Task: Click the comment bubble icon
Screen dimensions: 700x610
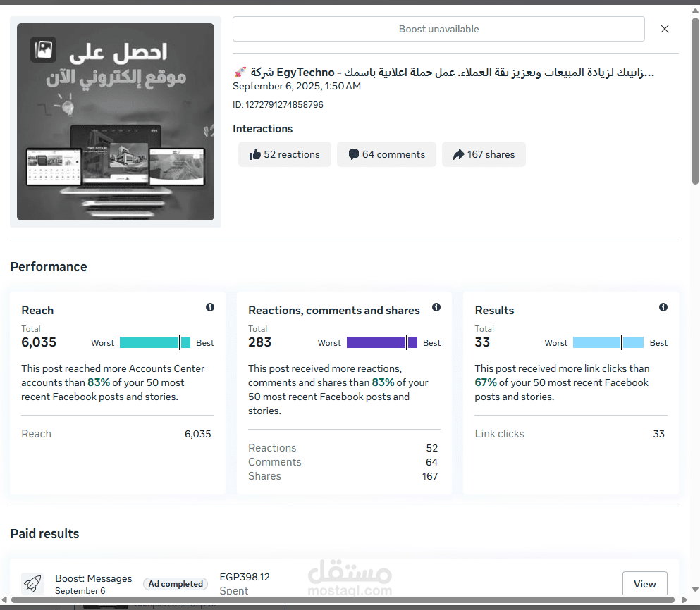Action: (354, 154)
